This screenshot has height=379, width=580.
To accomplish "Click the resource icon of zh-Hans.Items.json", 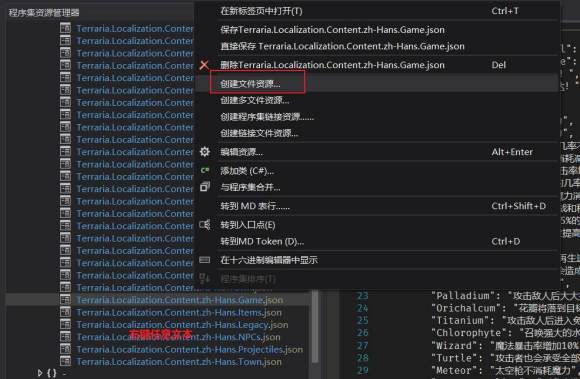I will 65,312.
